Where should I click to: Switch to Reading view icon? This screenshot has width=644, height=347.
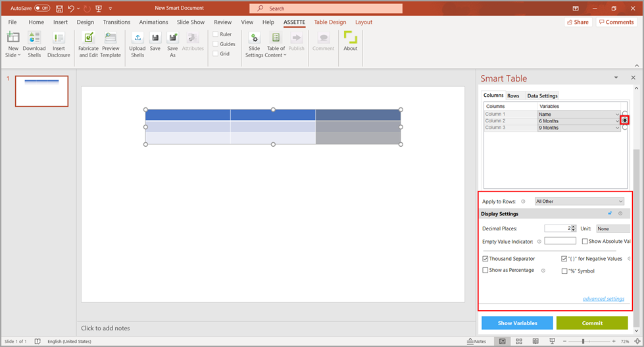click(535, 341)
